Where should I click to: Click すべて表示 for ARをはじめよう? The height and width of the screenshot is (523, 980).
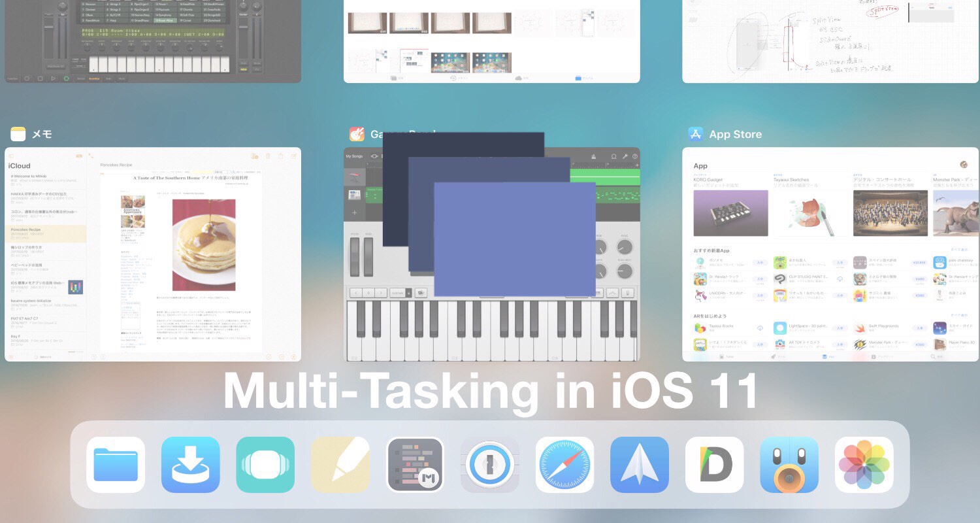tap(959, 316)
